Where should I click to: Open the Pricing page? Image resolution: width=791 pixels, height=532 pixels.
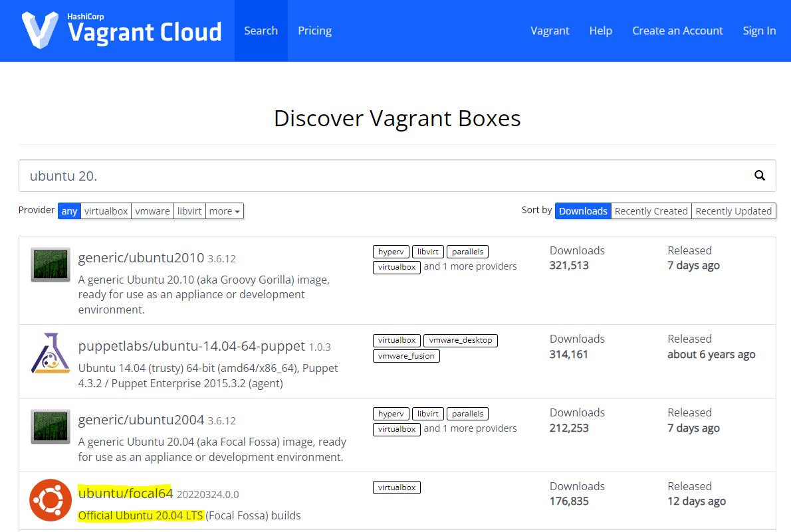[x=315, y=31]
